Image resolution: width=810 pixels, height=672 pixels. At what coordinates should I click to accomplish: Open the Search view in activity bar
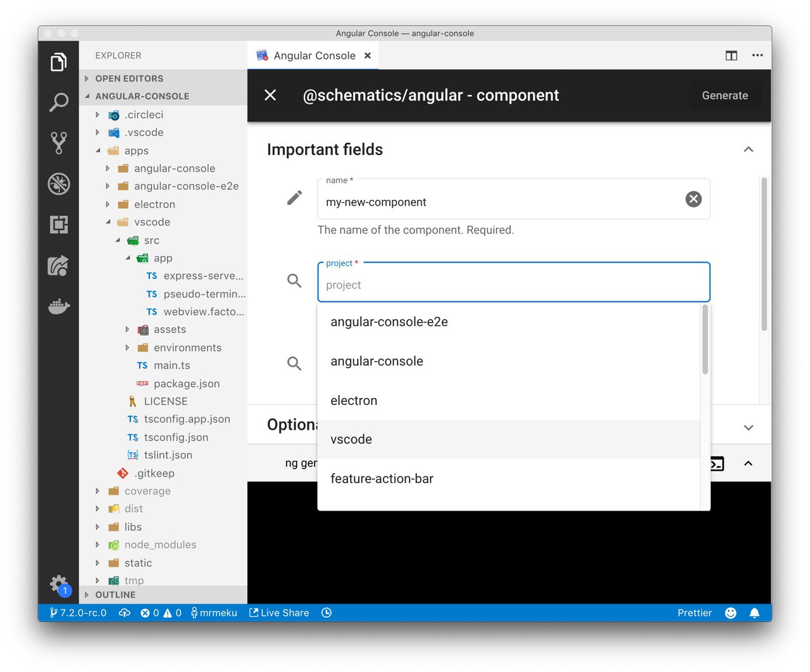(x=59, y=102)
